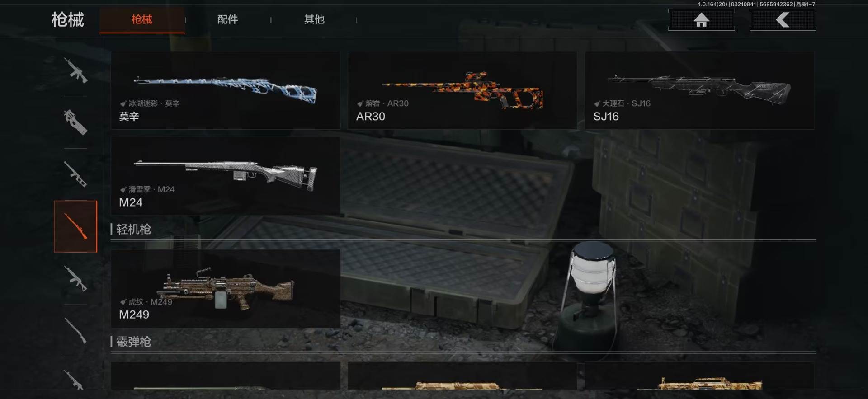Select the SJ16 marble skin rifle card

coord(699,90)
